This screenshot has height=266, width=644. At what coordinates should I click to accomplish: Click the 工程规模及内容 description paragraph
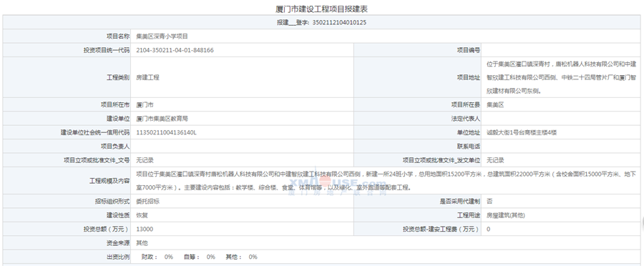pyautogui.click(x=386, y=181)
